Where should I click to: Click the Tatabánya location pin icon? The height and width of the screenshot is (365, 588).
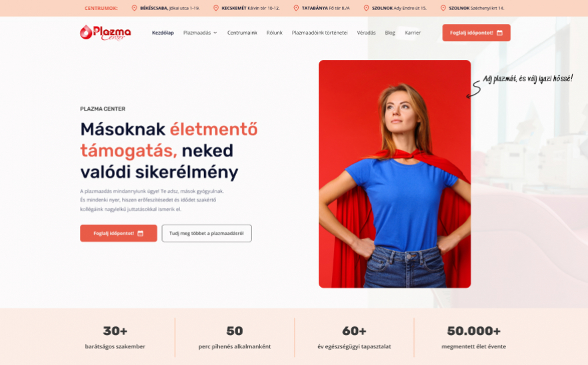pyautogui.click(x=296, y=8)
